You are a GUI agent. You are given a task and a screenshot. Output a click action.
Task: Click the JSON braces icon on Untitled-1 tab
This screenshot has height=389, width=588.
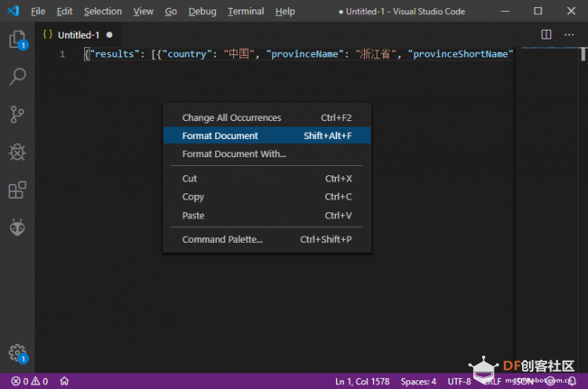pos(48,35)
